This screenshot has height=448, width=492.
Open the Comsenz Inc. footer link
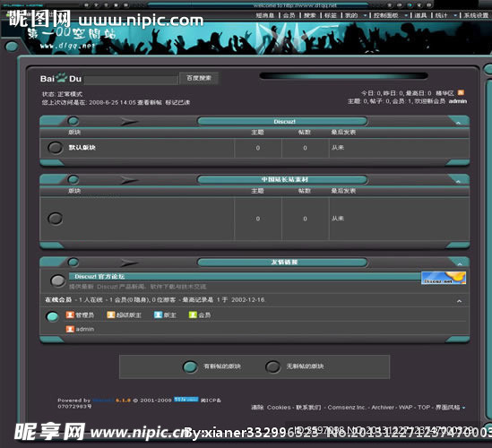[347, 407]
